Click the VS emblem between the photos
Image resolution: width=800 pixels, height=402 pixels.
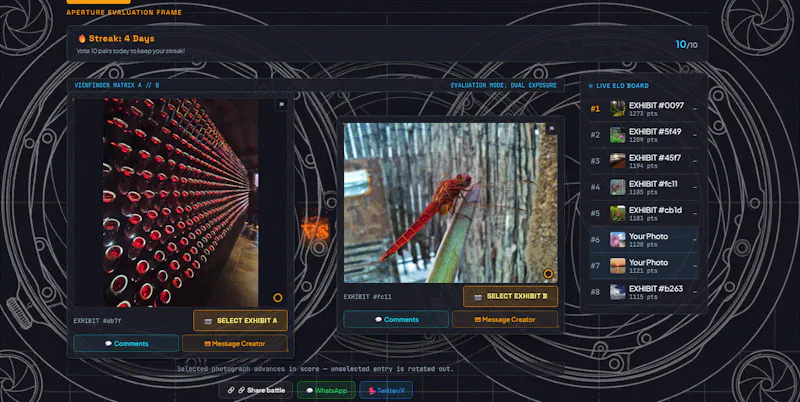pos(315,230)
